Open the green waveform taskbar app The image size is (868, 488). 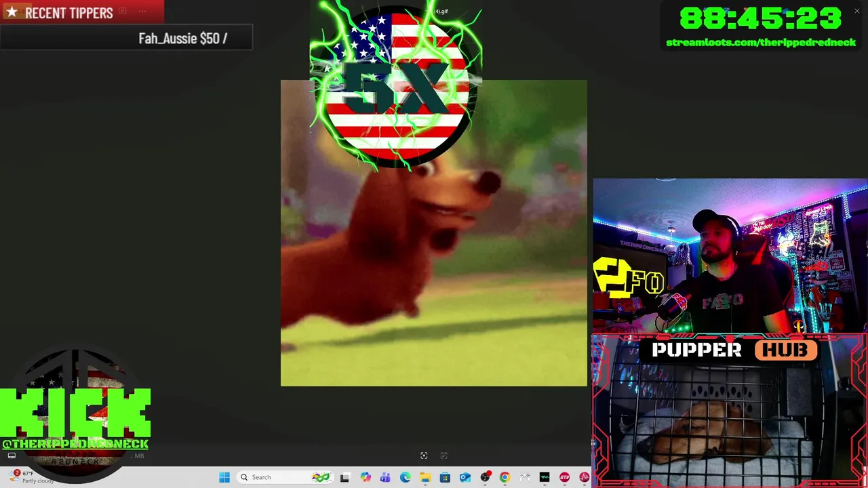click(545, 477)
